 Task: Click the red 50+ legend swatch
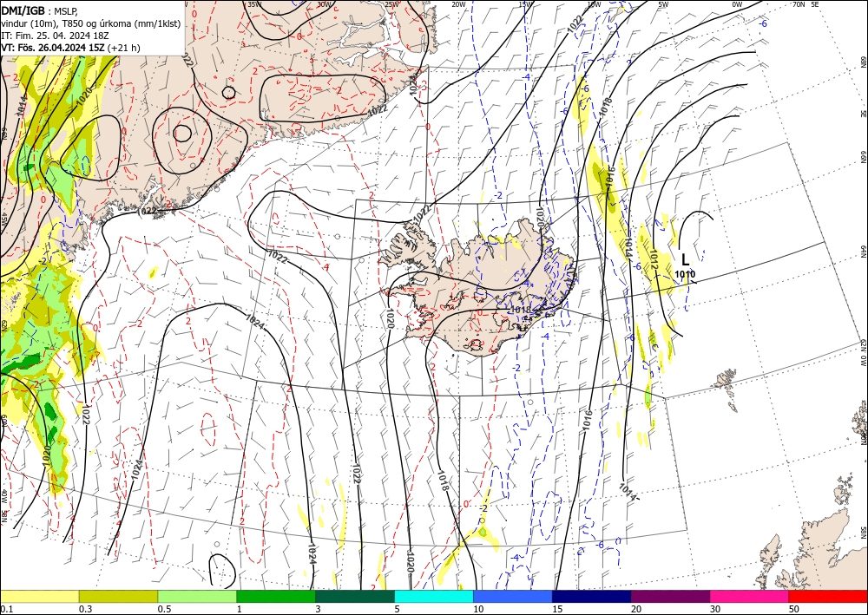pos(828,596)
